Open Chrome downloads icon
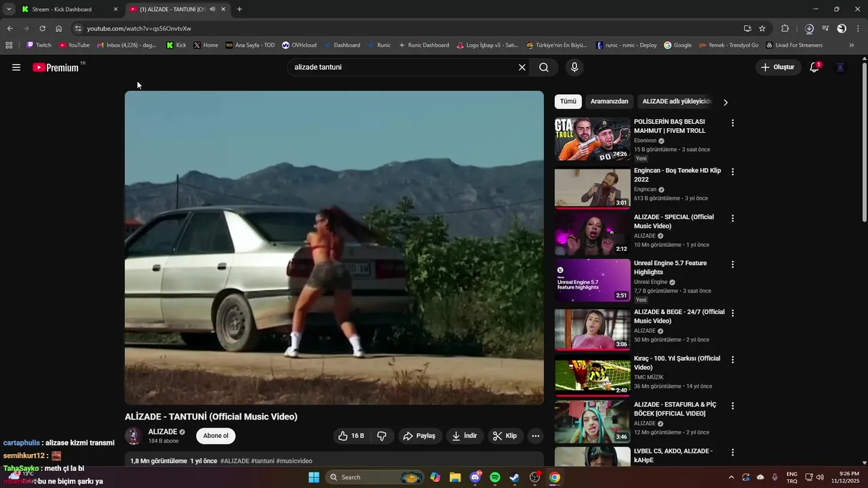Image resolution: width=868 pixels, height=488 pixels. pyautogui.click(x=809, y=28)
